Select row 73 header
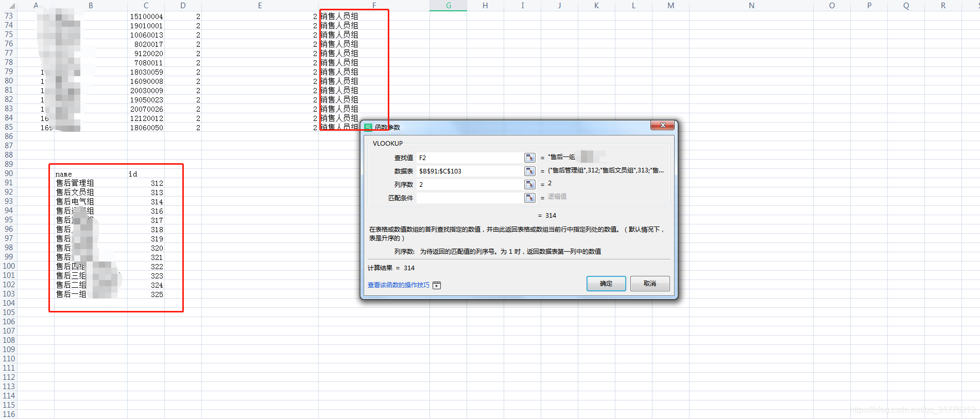980x419 pixels. click(x=9, y=16)
